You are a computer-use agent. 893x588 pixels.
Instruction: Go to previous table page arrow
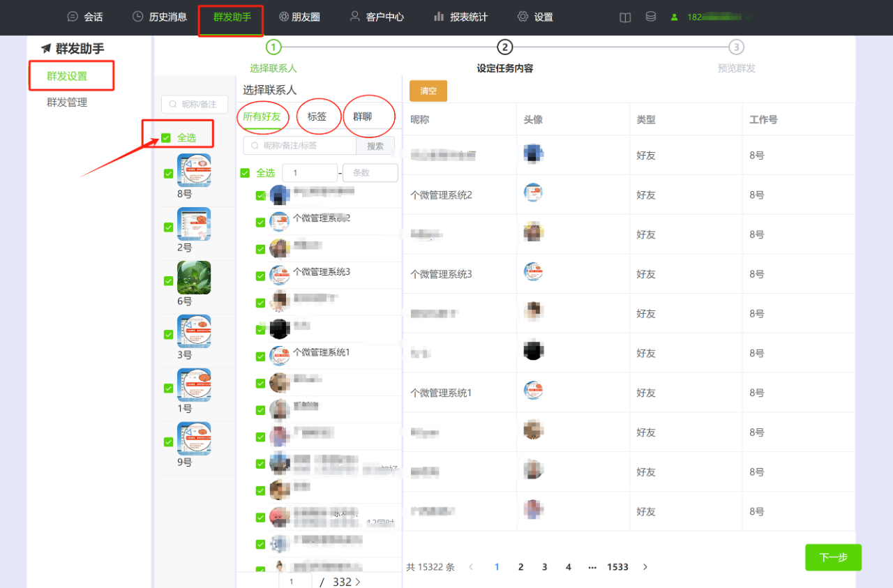pyautogui.click(x=471, y=567)
